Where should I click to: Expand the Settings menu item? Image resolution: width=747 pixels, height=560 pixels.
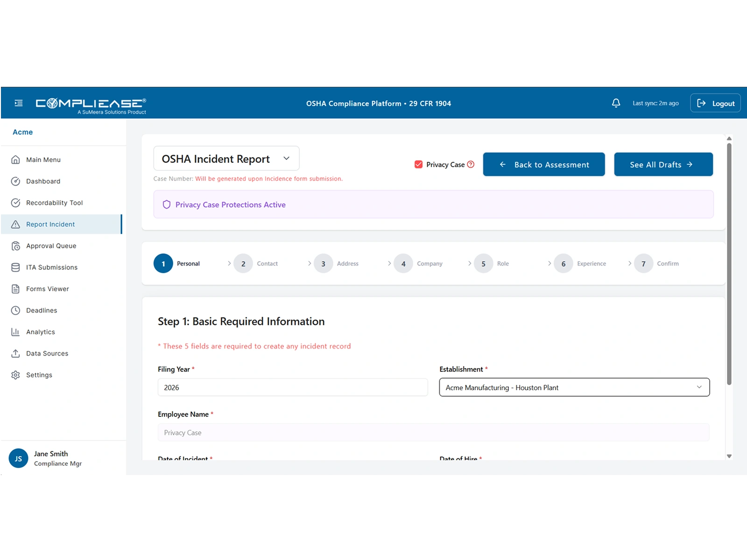pyautogui.click(x=39, y=375)
